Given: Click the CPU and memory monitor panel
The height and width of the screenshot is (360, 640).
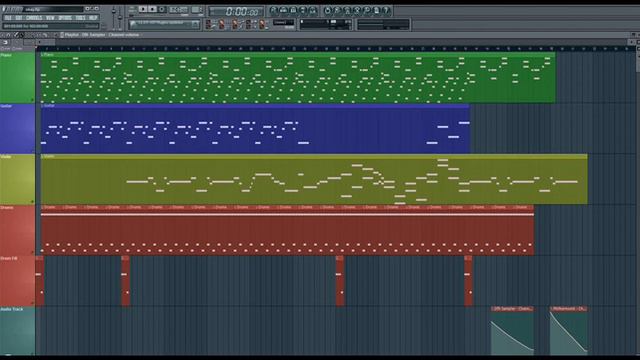Looking at the screenshot, I should 325,24.
